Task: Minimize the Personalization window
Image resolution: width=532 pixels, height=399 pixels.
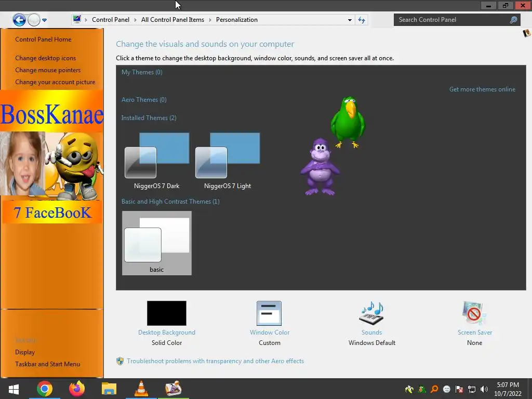Action: [x=488, y=5]
